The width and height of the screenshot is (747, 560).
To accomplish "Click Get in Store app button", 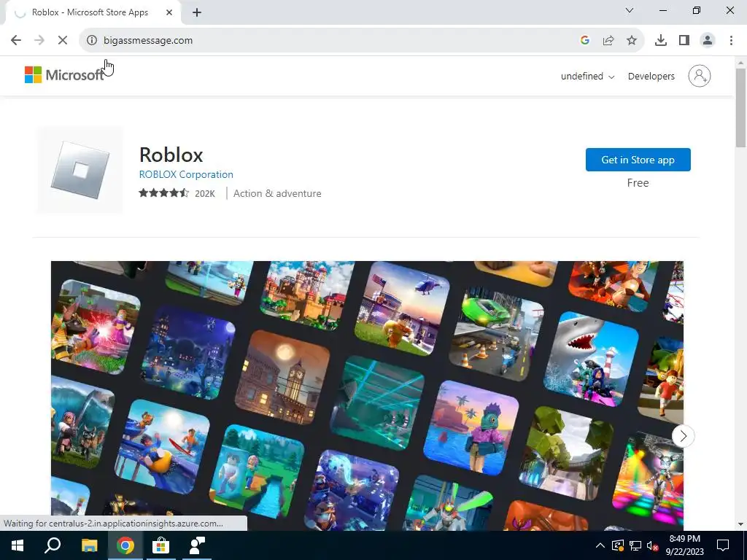I will click(x=638, y=160).
